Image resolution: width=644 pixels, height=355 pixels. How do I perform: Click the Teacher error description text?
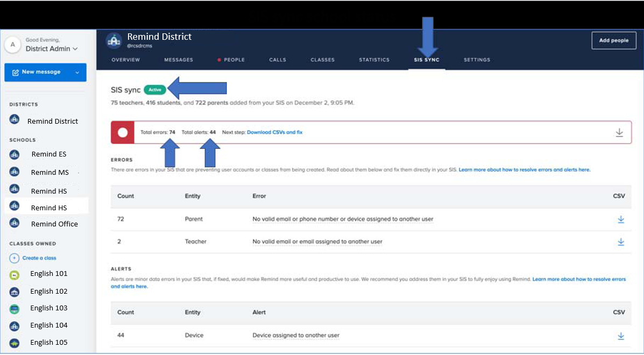point(317,242)
